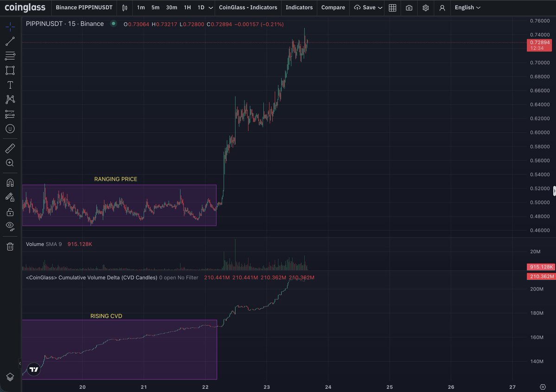Switch to the 30m timeframe
The image size is (556, 392).
point(171,7)
